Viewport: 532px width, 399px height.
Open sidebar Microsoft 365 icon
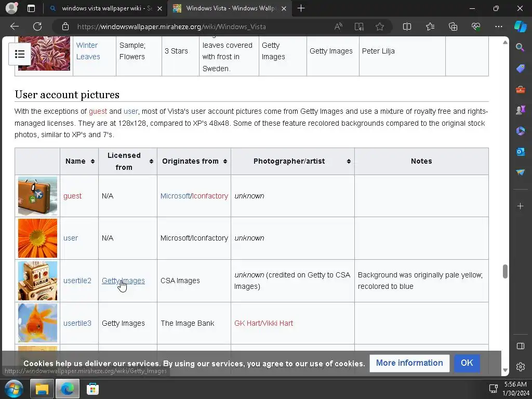tap(520, 131)
